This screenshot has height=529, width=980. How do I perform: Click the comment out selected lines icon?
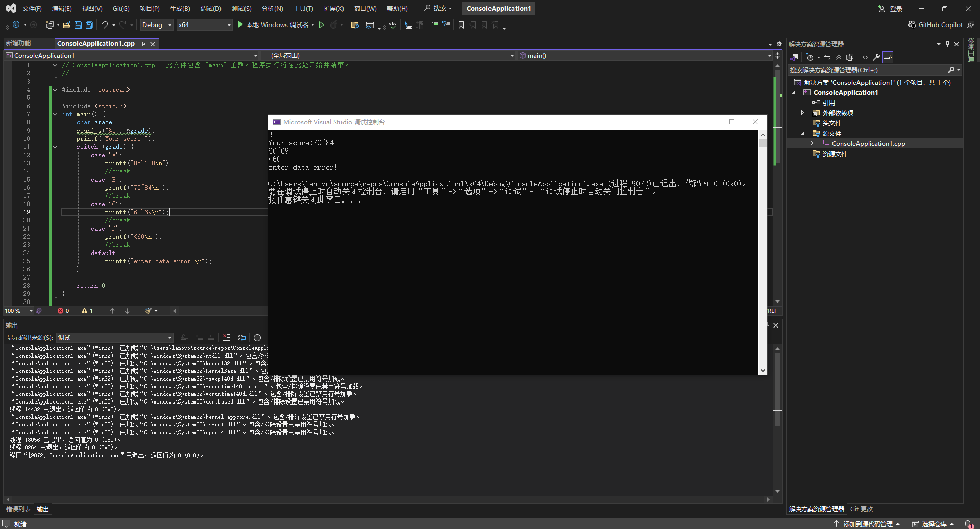[435, 24]
